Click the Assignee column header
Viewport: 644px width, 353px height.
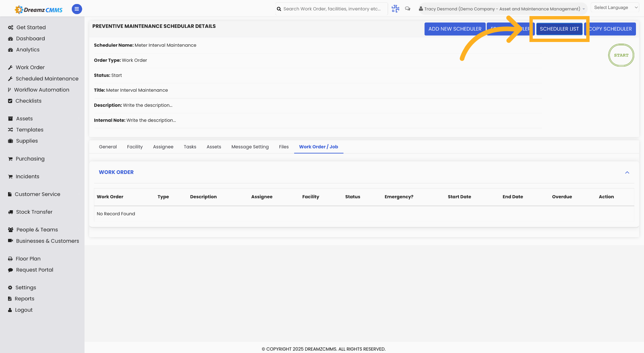(x=262, y=197)
